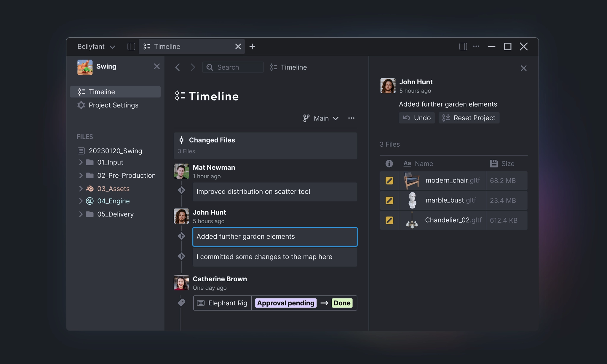The image size is (607, 364).
Task: Open the Main branch dropdown
Action: coord(321,118)
